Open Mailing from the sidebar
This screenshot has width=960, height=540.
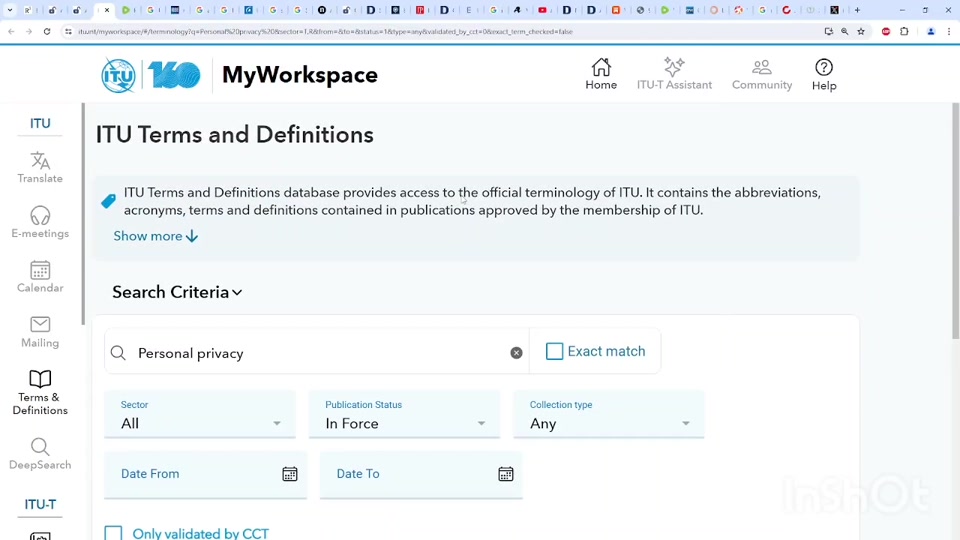tap(40, 332)
